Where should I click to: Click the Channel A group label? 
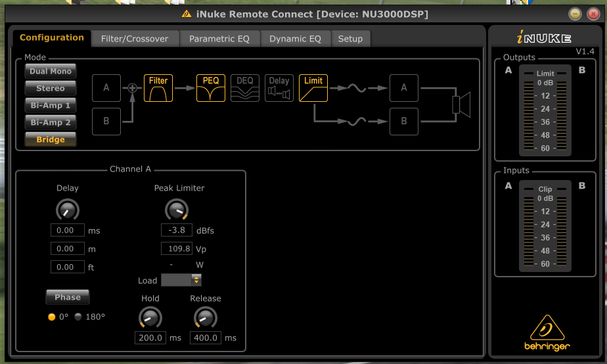tap(131, 169)
